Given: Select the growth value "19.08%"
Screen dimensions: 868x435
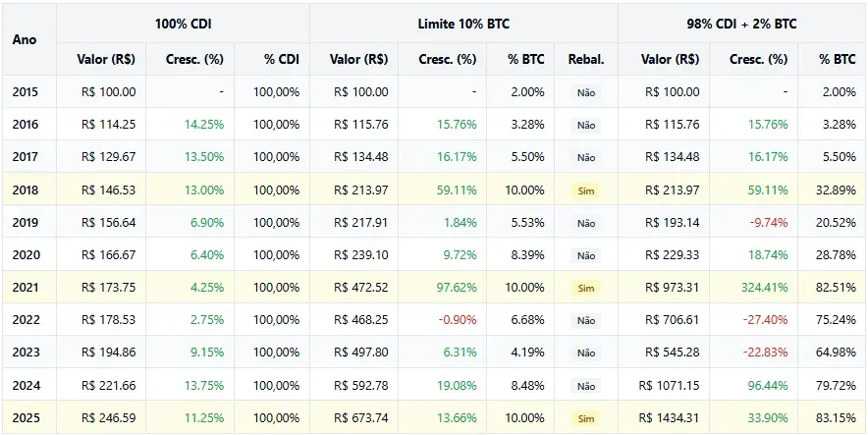Looking at the screenshot, I should [457, 385].
